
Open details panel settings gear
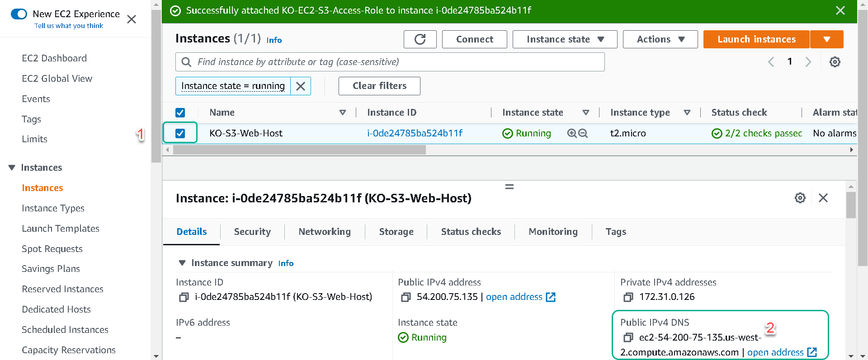coord(800,198)
